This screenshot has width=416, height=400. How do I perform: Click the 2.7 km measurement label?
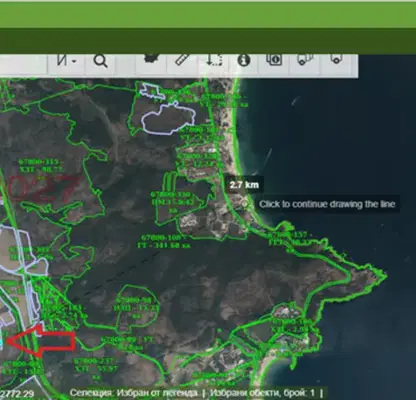(x=244, y=185)
